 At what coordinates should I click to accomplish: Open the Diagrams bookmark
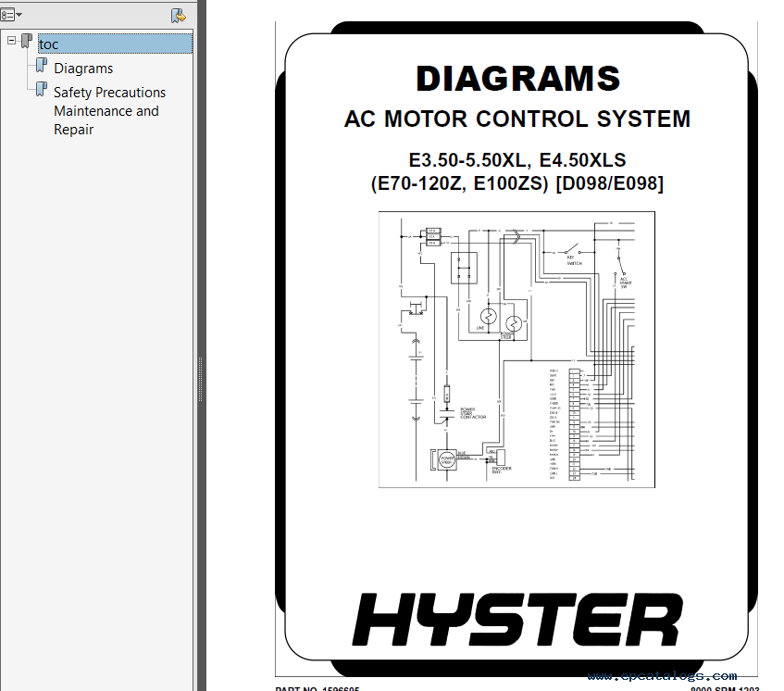coord(83,68)
